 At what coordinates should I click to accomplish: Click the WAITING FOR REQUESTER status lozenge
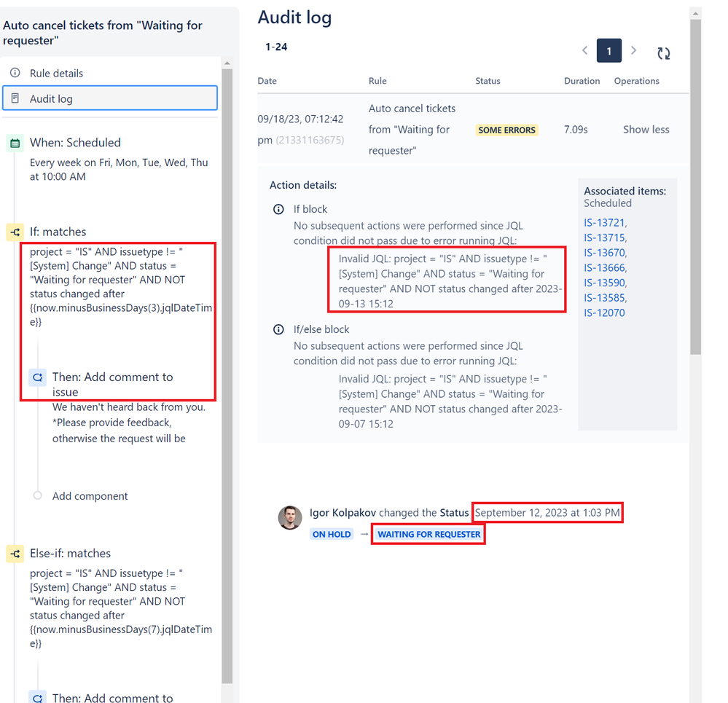(x=428, y=534)
